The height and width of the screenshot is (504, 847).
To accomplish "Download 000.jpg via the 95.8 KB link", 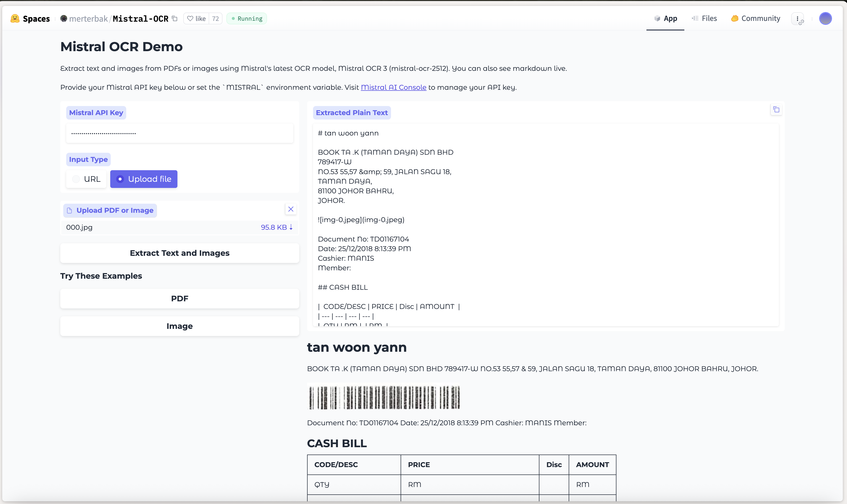I will [277, 227].
